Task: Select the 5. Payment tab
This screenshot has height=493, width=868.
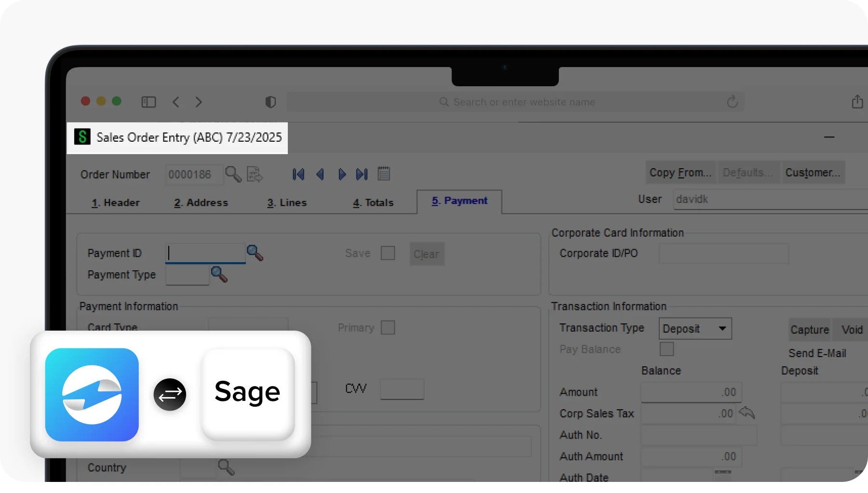Action: 460,201
